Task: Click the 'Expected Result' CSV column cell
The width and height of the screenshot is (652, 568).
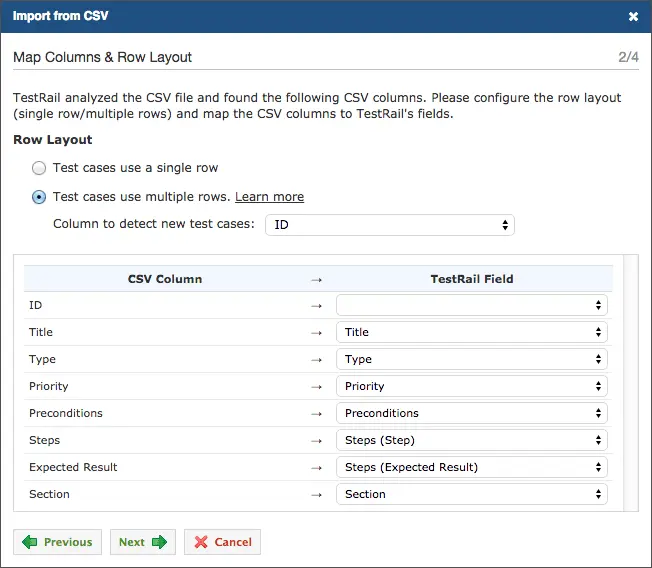Action: point(165,467)
